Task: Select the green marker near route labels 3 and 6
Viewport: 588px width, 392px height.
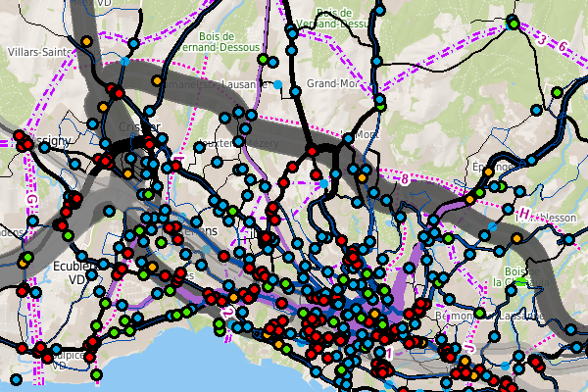Action: [x=511, y=23]
